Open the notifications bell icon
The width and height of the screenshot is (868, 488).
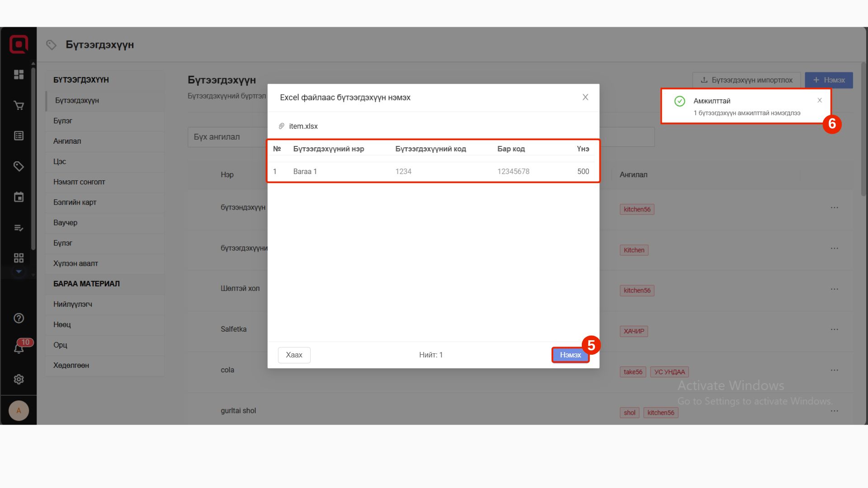point(19,348)
